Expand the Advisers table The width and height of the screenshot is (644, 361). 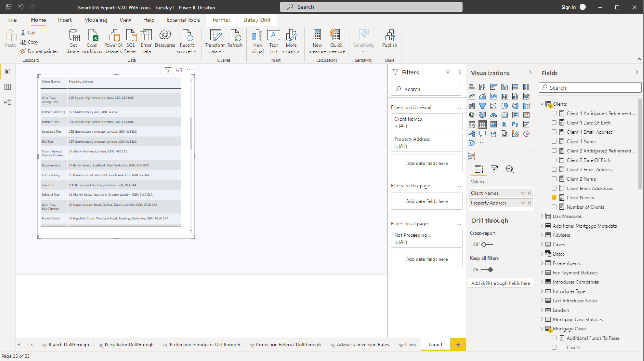[x=542, y=235]
